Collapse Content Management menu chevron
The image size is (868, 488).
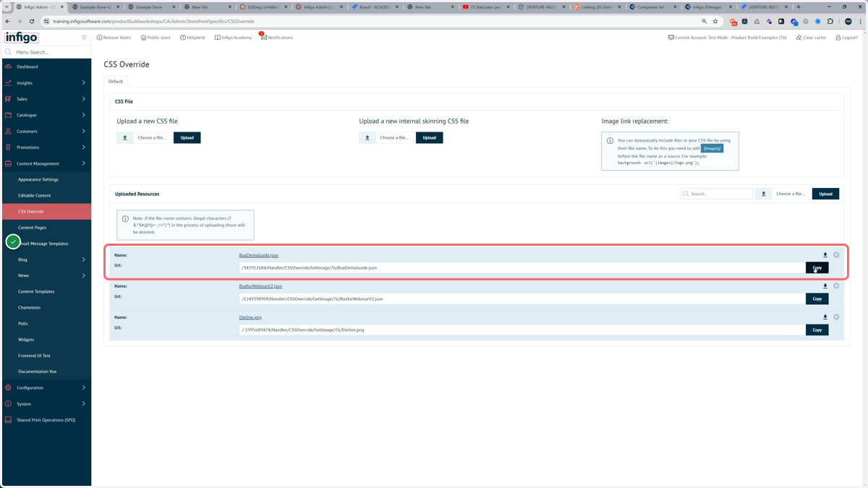pyautogui.click(x=84, y=163)
